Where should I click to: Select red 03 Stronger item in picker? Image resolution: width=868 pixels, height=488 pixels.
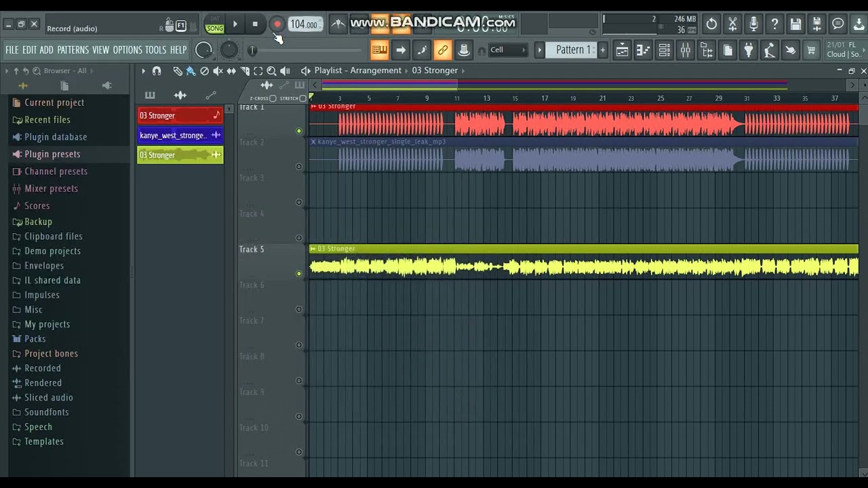pyautogui.click(x=180, y=115)
